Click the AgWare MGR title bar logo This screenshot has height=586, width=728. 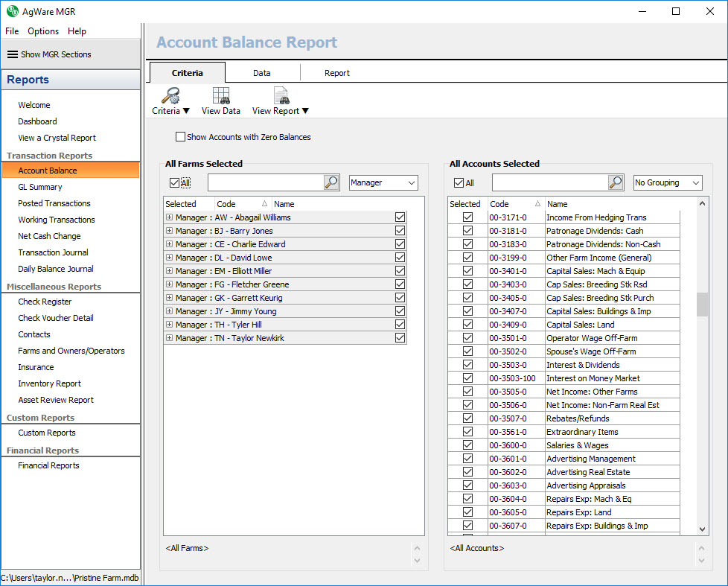tap(13, 11)
